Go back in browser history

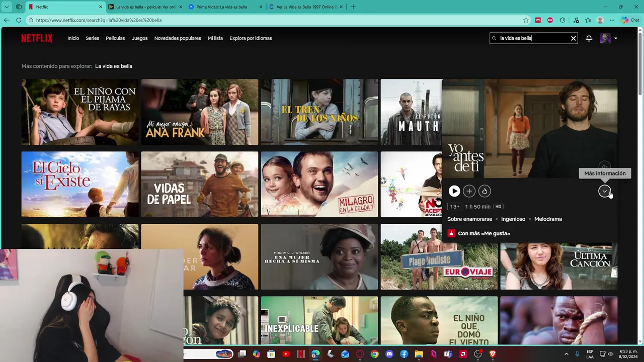coord(7,20)
